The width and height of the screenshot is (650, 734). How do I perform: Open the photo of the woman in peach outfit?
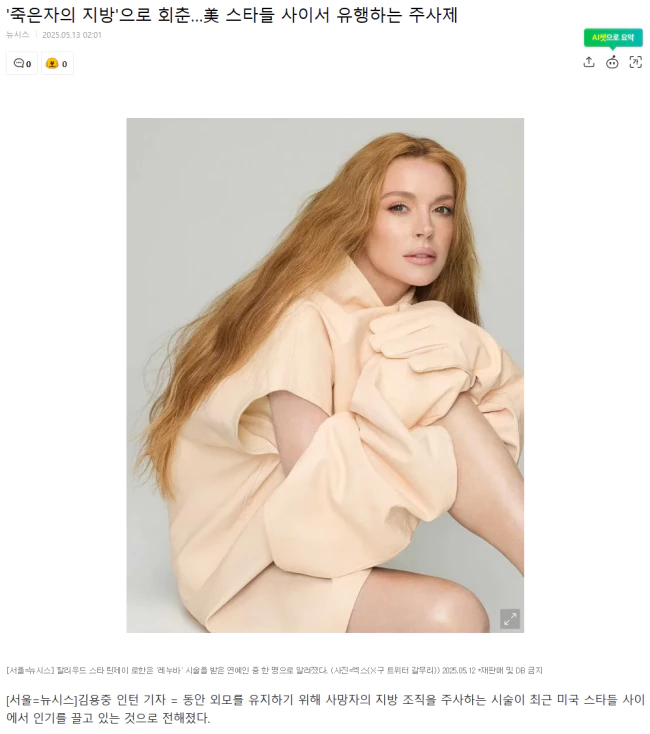coord(325,375)
